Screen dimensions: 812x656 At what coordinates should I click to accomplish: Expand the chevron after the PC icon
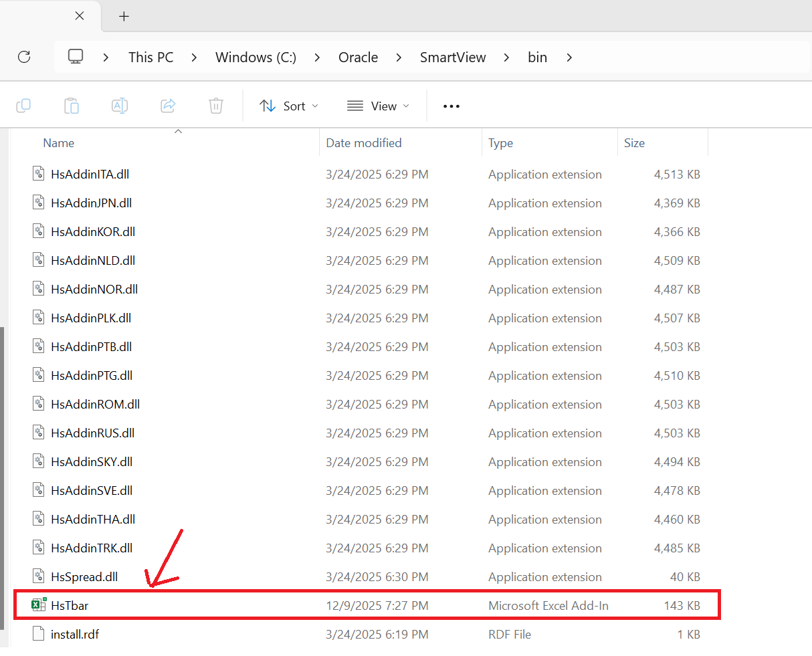click(106, 58)
